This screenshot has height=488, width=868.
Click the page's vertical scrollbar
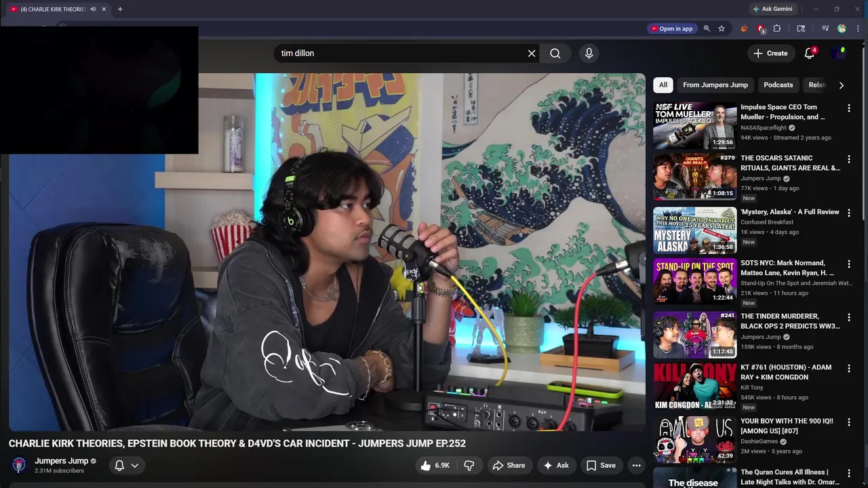point(865,136)
